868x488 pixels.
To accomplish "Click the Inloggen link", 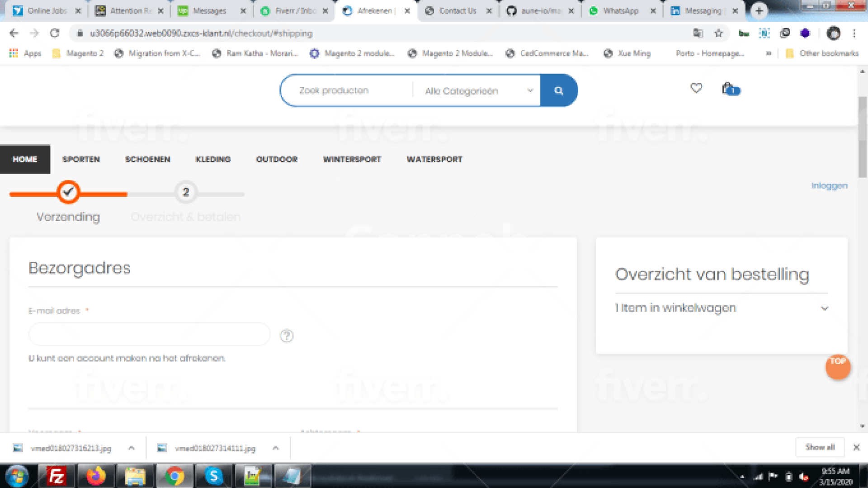I will [x=829, y=185].
